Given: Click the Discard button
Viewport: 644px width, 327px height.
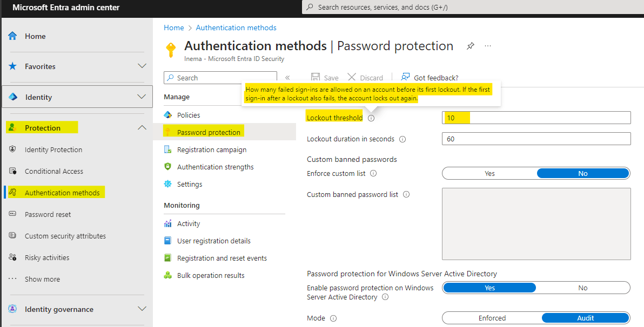Looking at the screenshot, I should (x=365, y=78).
